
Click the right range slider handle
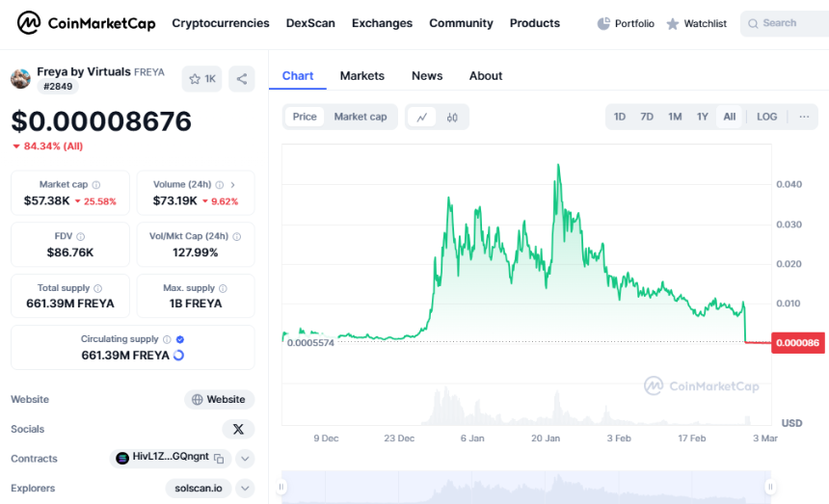pyautogui.click(x=770, y=487)
